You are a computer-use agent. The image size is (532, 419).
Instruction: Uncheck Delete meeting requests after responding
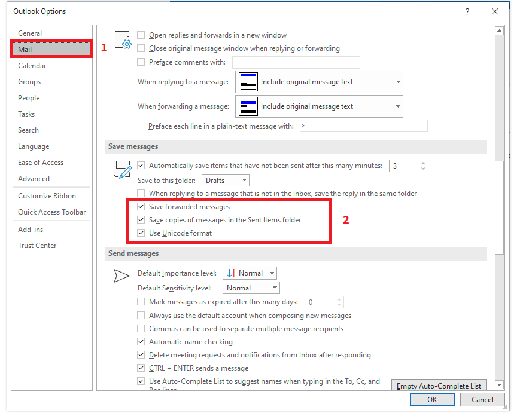(141, 355)
